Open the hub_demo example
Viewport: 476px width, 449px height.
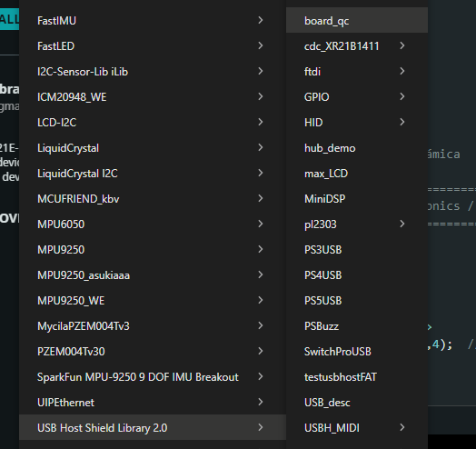(x=357, y=148)
